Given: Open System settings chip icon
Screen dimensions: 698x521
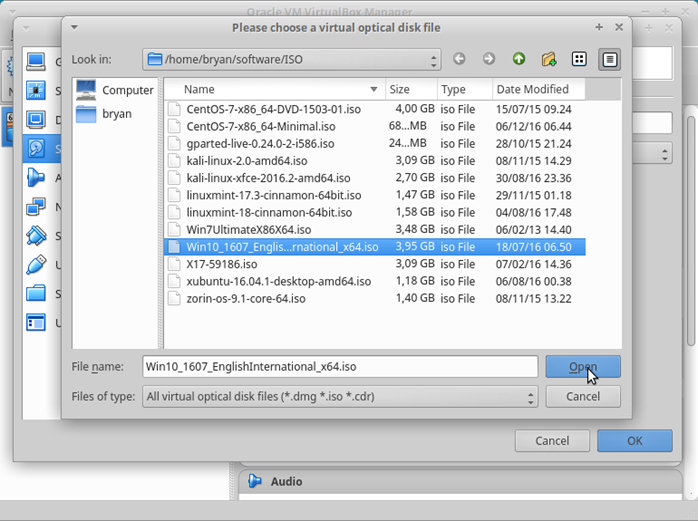Looking at the screenshot, I should pyautogui.click(x=36, y=90).
